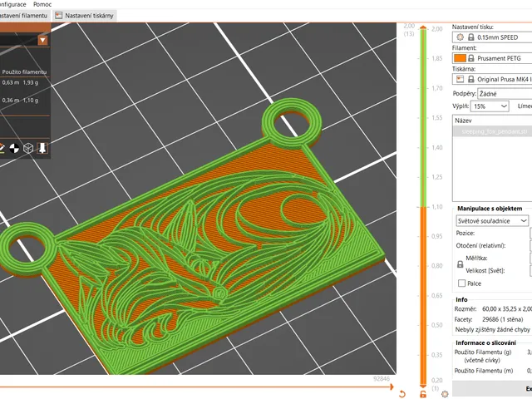This screenshot has height=399, width=532.
Task: Click the gear icon beside 0.15mm SPEED
Action: 460,37
